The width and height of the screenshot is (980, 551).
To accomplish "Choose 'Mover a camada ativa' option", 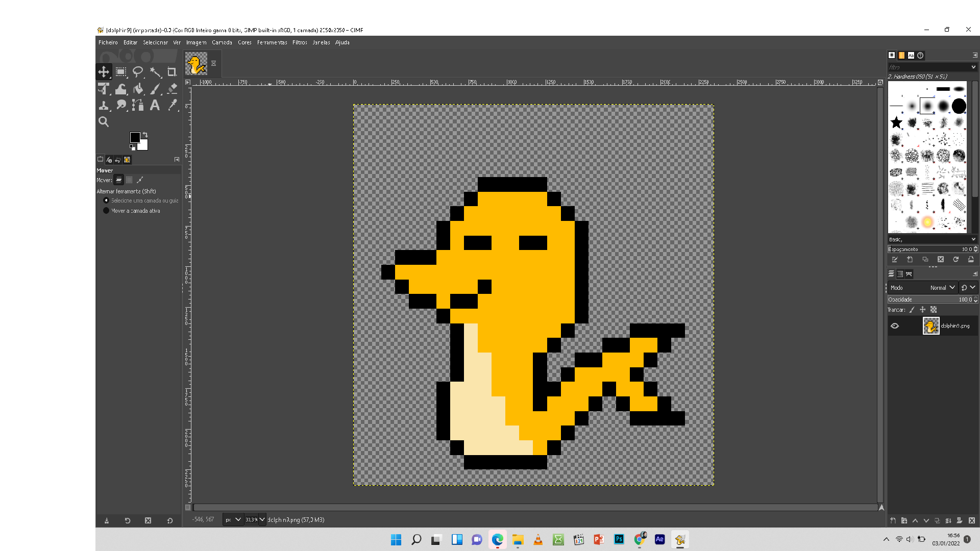I will [132, 211].
